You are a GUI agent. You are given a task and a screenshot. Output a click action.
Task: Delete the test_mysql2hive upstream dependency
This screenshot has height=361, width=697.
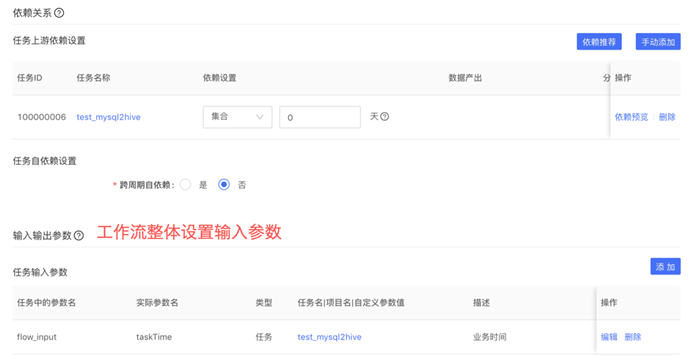pyautogui.click(x=667, y=117)
